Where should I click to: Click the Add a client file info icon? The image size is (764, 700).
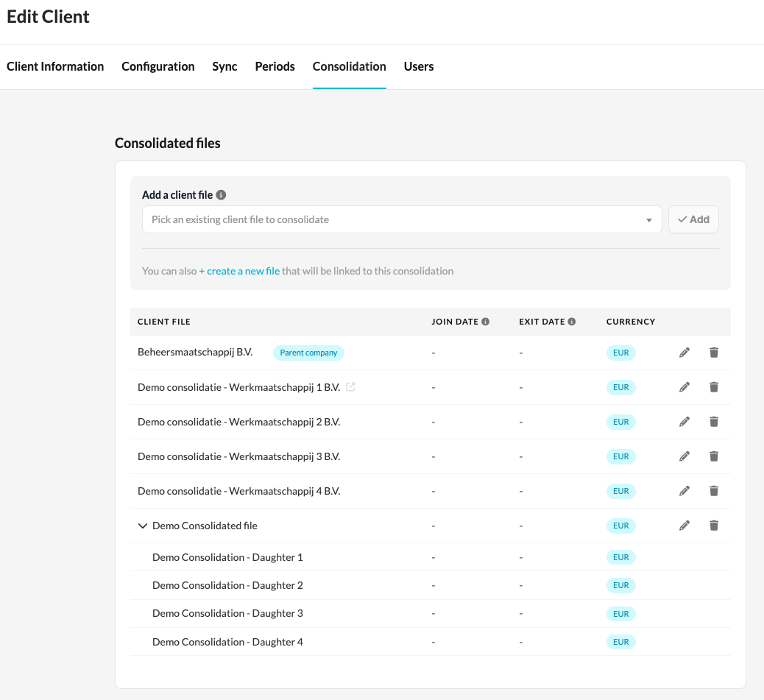point(221,195)
